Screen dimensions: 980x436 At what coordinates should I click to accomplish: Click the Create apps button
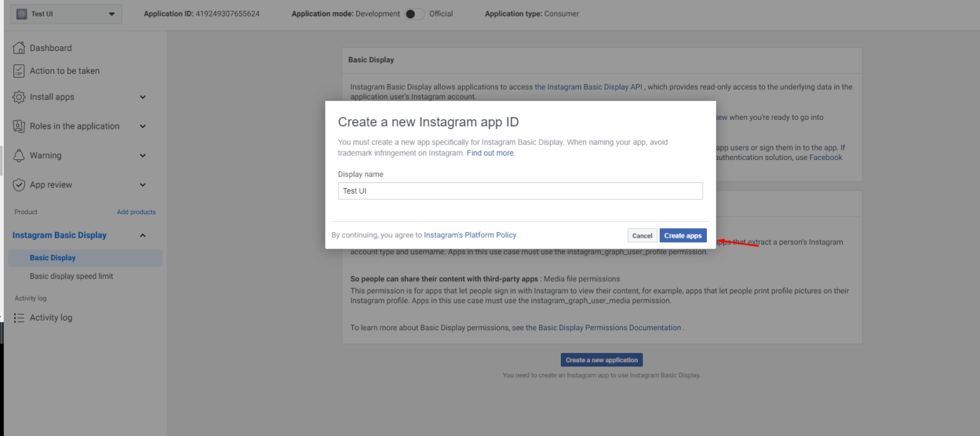click(683, 235)
